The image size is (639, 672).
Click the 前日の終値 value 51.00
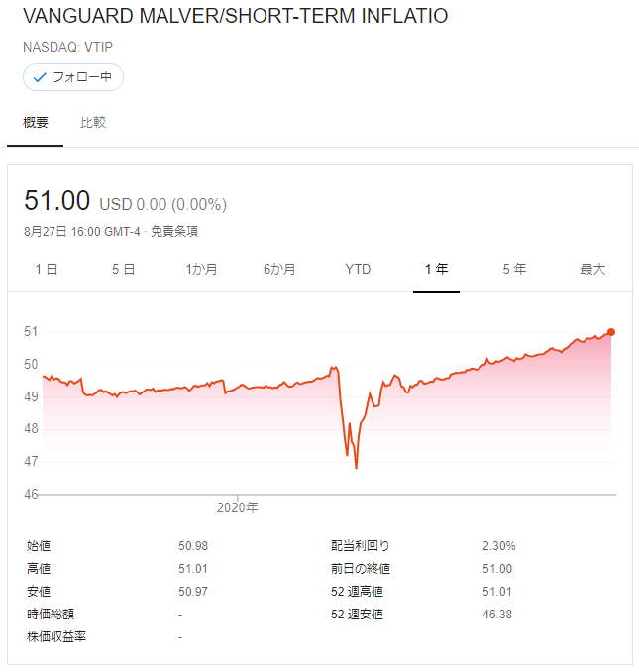pyautogui.click(x=497, y=569)
